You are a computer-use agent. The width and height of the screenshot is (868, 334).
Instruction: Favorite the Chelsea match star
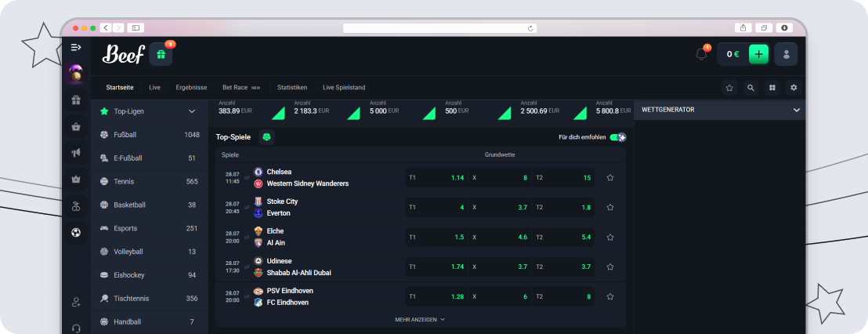coord(610,178)
